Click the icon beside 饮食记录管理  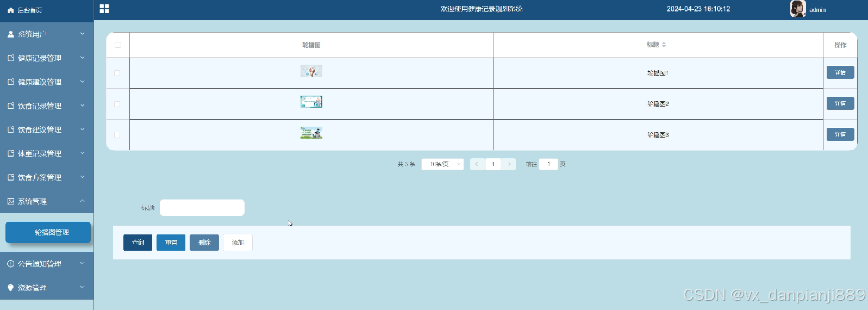point(11,106)
